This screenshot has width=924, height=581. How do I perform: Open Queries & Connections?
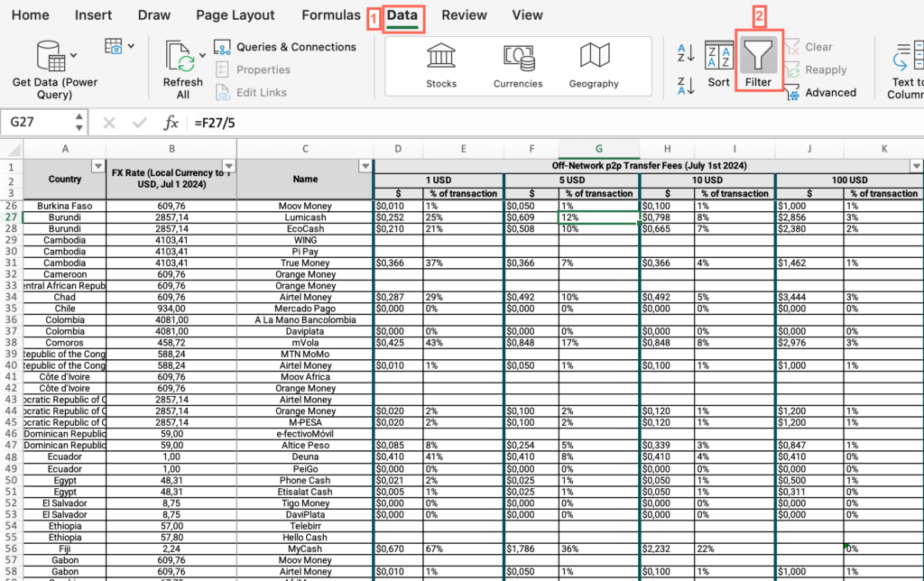point(285,47)
